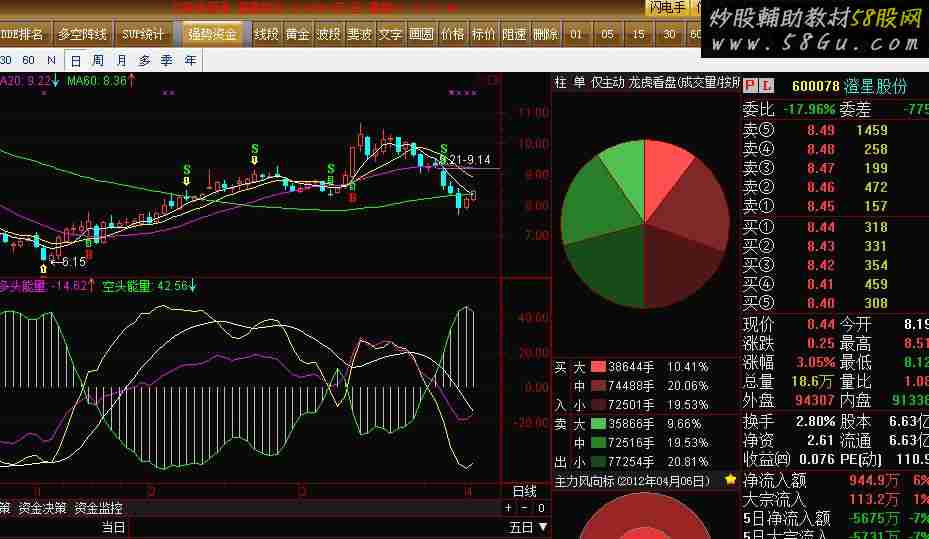Switch pie panel to 柱 bar view
929x539 pixels.
click(x=560, y=82)
